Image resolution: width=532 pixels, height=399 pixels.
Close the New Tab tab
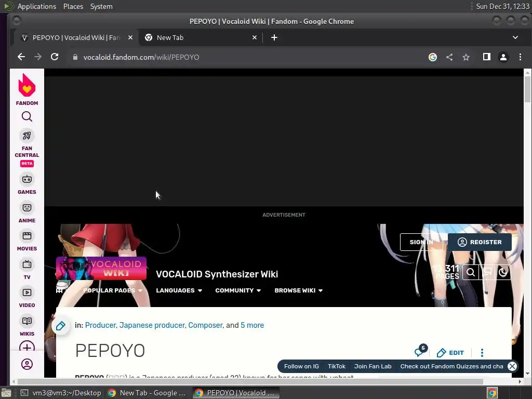(255, 37)
